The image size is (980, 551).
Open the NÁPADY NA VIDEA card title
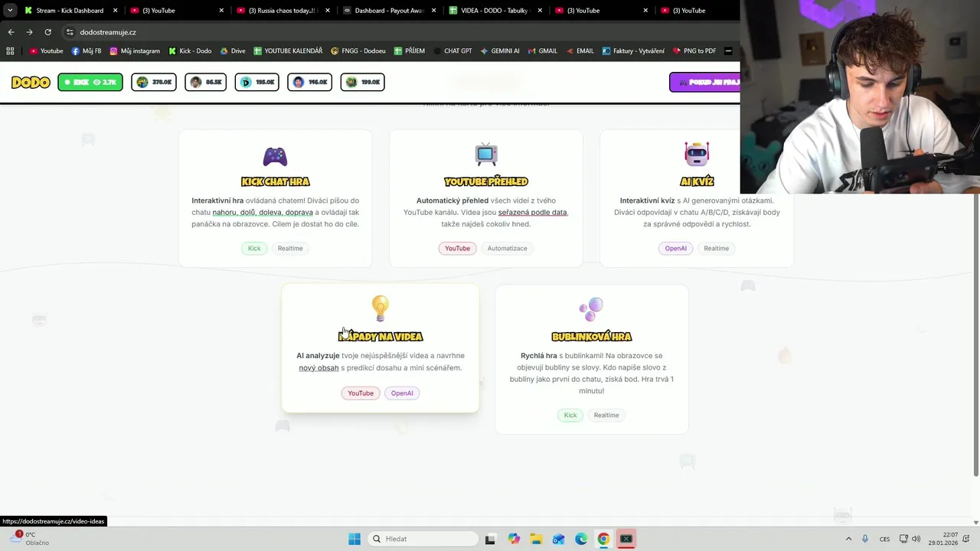(381, 336)
